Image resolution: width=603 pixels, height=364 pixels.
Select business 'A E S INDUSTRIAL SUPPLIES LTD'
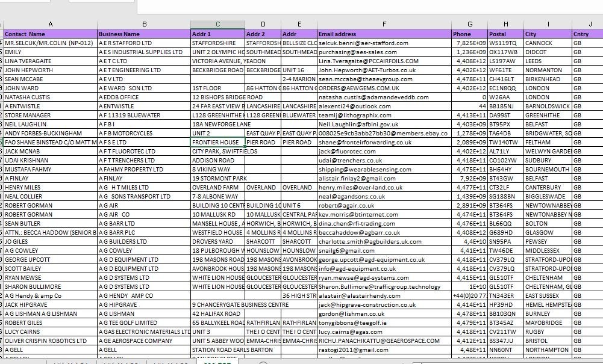144,52
